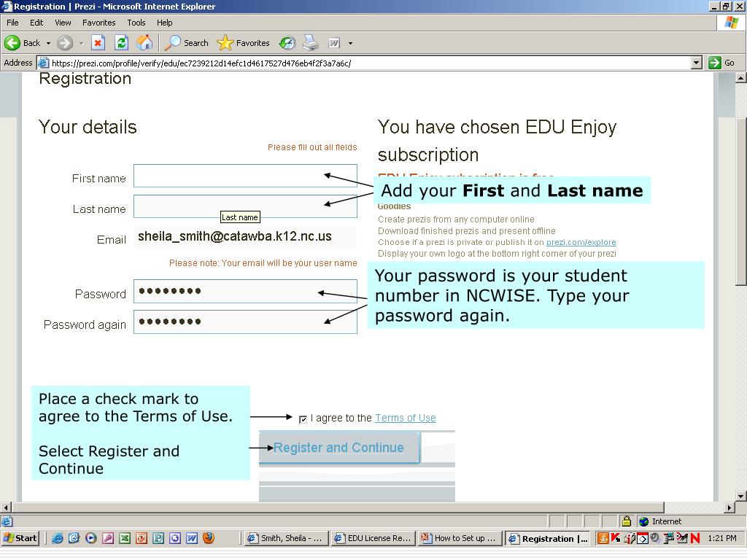This screenshot has width=747, height=560.
Task: Open the Terms of Use link
Action: (406, 418)
